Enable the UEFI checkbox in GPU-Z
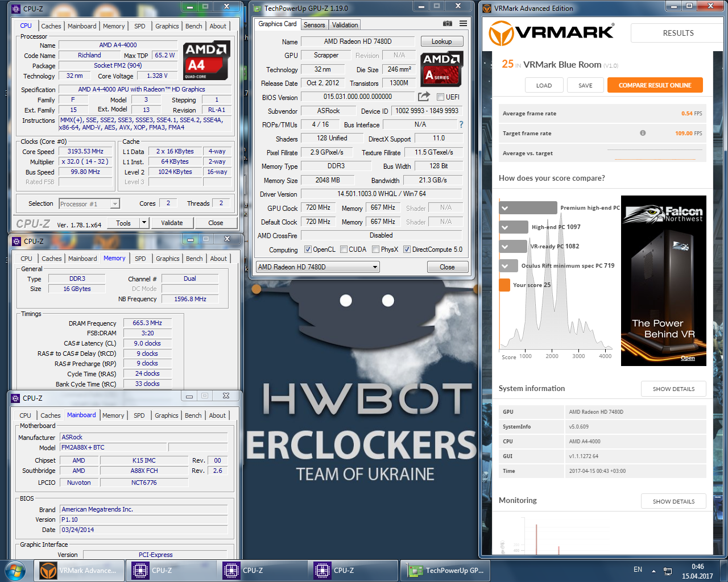This screenshot has height=582, width=728. tap(440, 97)
